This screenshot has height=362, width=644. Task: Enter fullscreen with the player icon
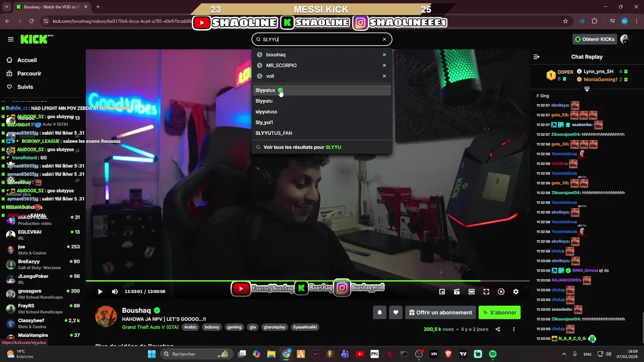[x=486, y=292]
